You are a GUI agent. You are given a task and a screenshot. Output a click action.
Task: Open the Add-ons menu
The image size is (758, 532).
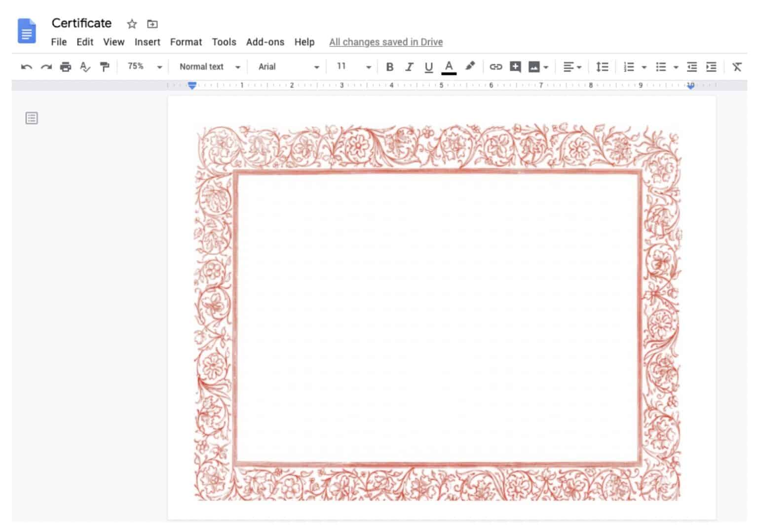(265, 42)
